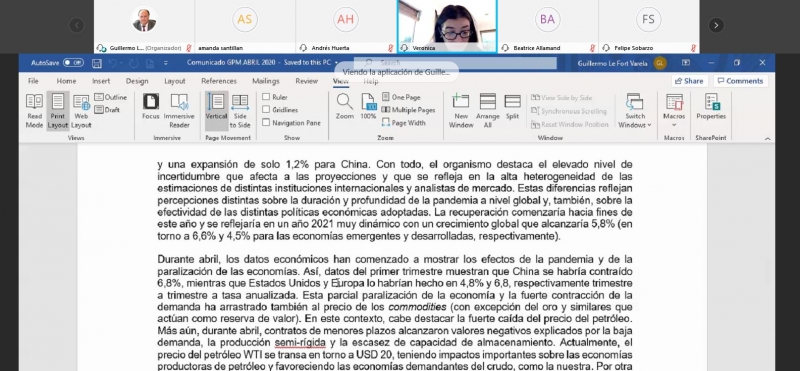Collapse the ribbon with the chevron
This screenshot has width=800, height=371.
[x=767, y=138]
